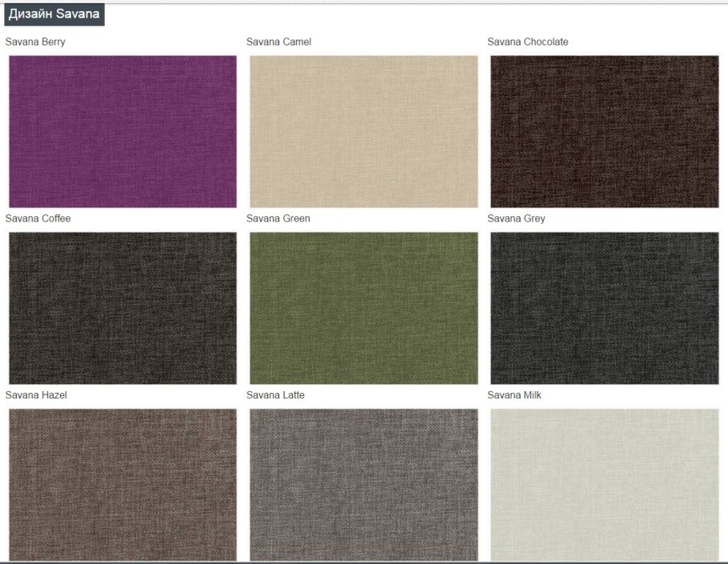Select the Savana Hazel fabric swatch
The image size is (728, 564).
click(x=122, y=485)
